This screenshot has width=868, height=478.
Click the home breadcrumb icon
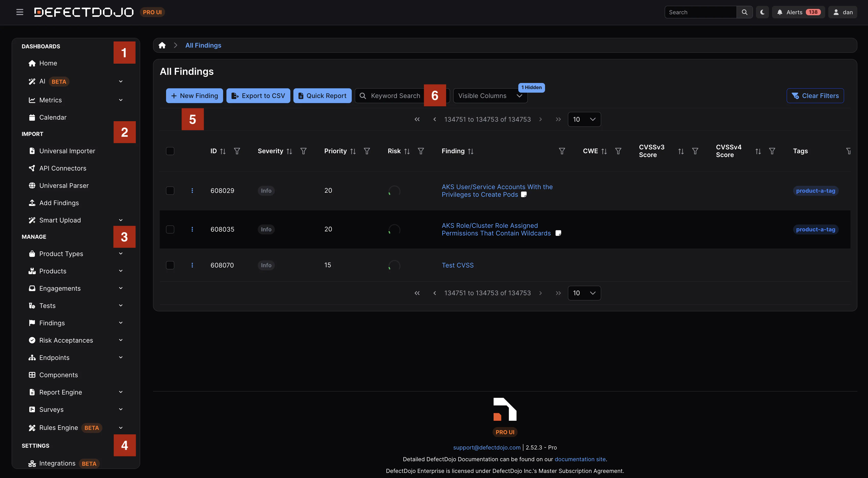pos(162,45)
